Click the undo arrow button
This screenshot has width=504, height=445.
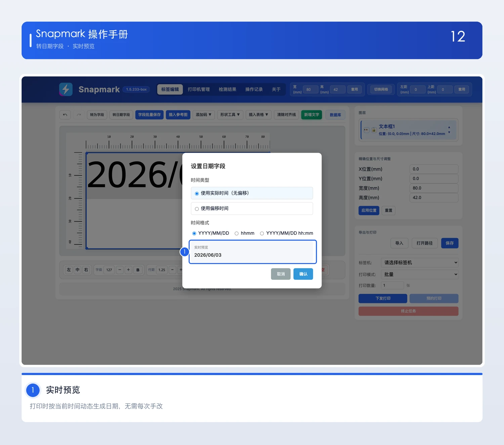(65, 115)
